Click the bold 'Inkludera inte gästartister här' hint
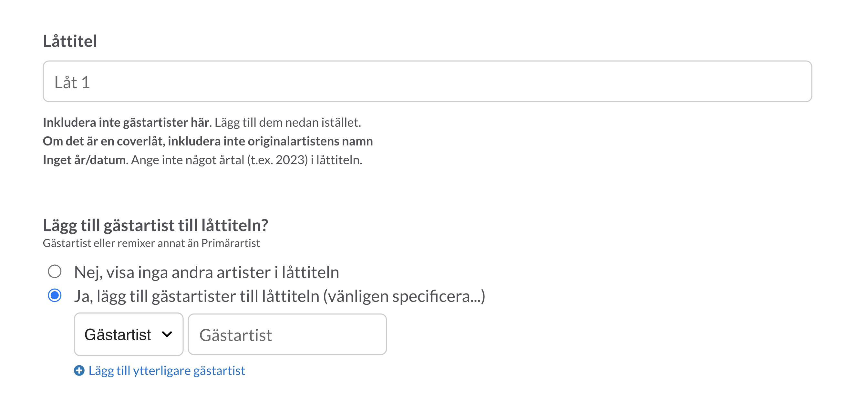This screenshot has width=868, height=415. point(126,122)
